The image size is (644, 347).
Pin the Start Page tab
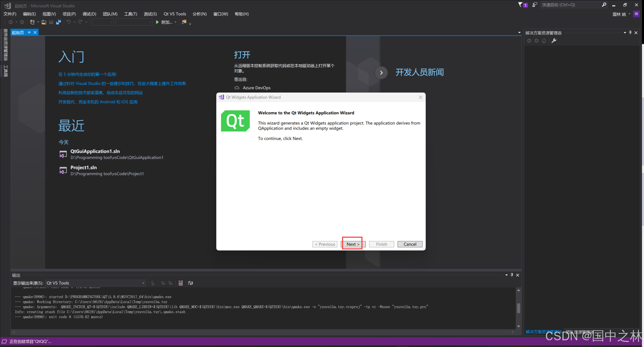[29, 32]
